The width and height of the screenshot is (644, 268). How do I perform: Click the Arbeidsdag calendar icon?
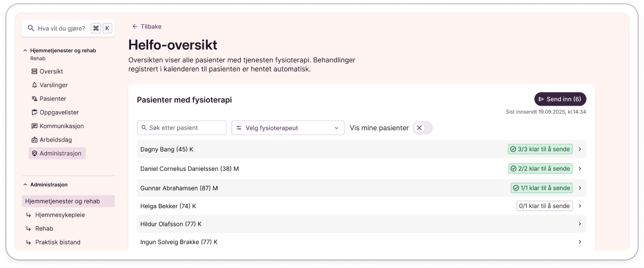[35, 140]
